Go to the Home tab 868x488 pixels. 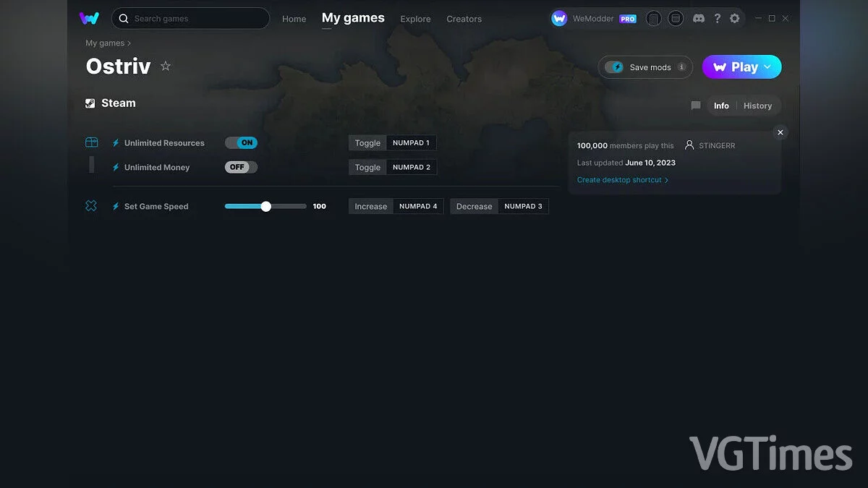pyautogui.click(x=294, y=19)
